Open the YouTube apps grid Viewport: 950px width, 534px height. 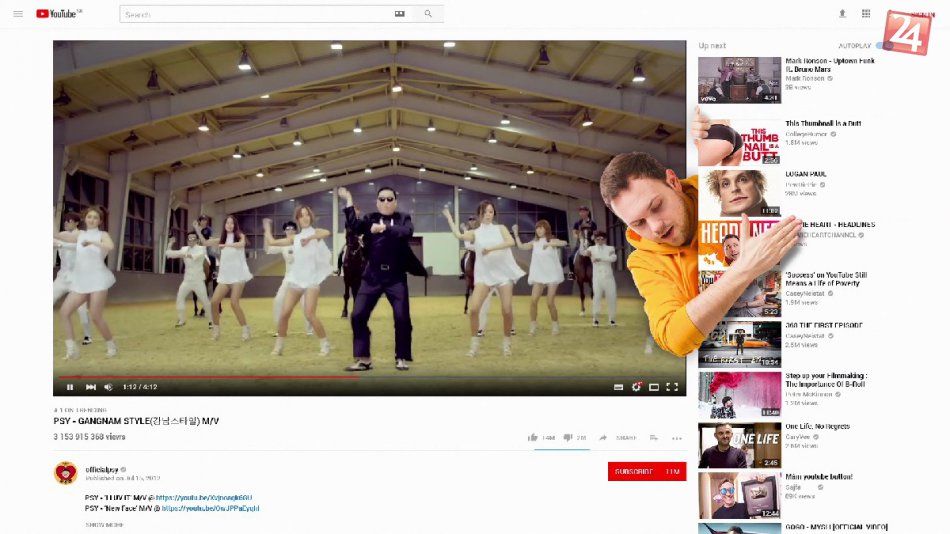click(866, 14)
